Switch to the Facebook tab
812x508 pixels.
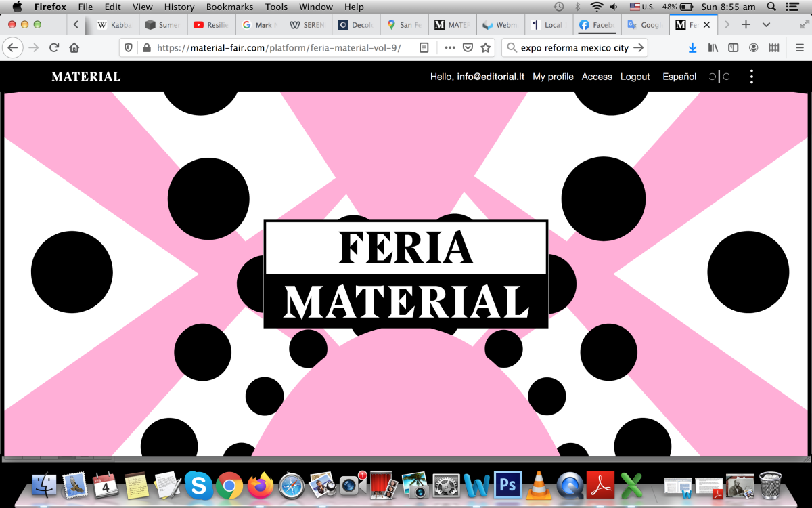point(597,25)
